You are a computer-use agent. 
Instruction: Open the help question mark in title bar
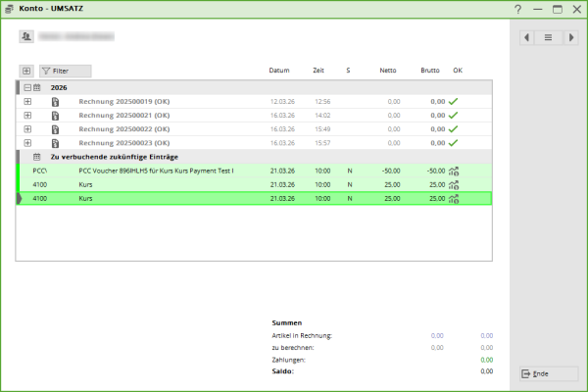pyautogui.click(x=517, y=9)
